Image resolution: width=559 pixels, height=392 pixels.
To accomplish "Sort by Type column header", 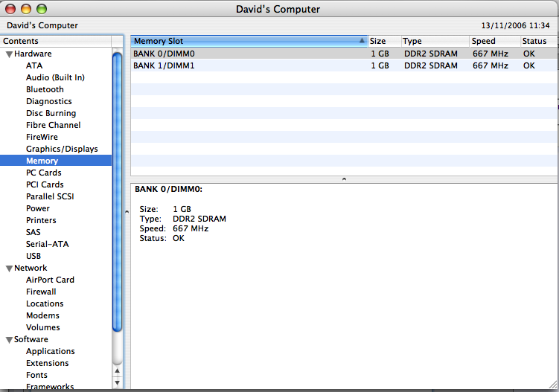I will [x=435, y=41].
